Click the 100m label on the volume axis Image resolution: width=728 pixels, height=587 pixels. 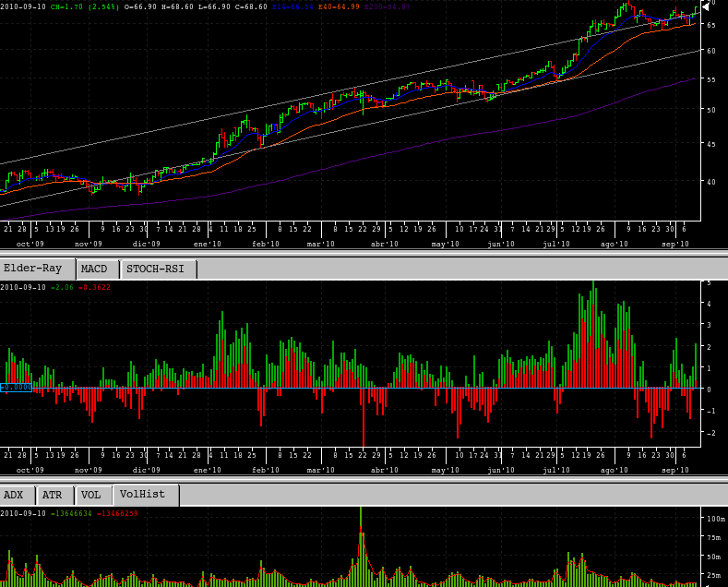[x=715, y=519]
